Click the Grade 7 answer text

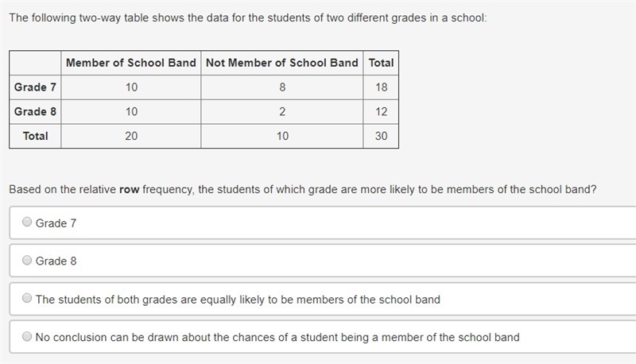pos(56,223)
